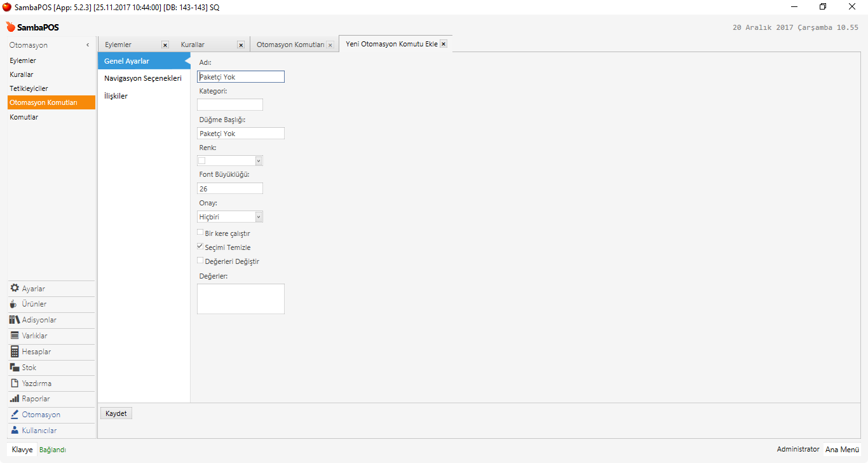Select the Navigasyon Seçenekleri section

coord(143,78)
